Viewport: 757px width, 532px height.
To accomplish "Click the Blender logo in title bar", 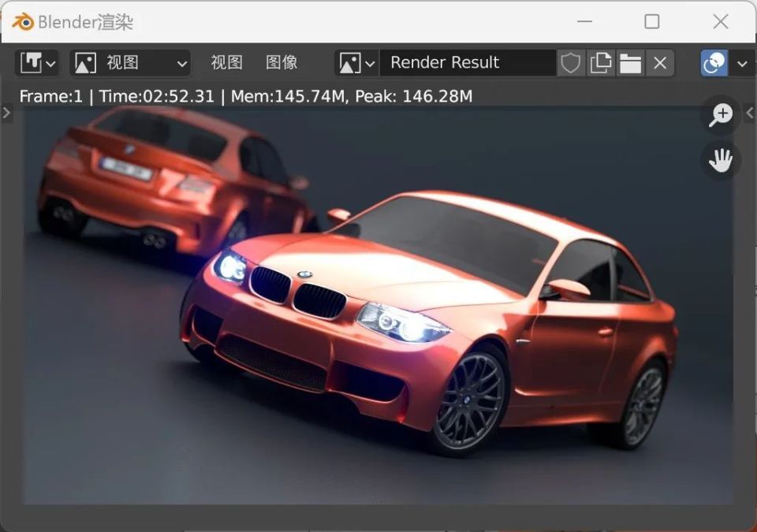I will (x=23, y=22).
